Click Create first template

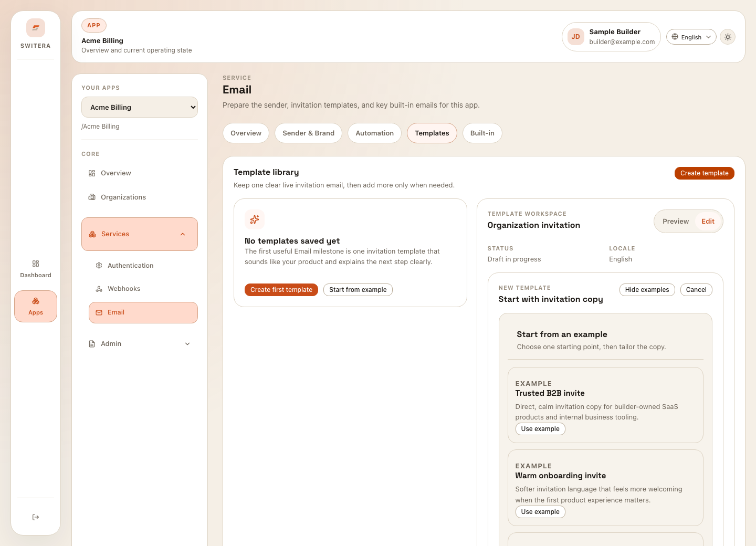281,290
